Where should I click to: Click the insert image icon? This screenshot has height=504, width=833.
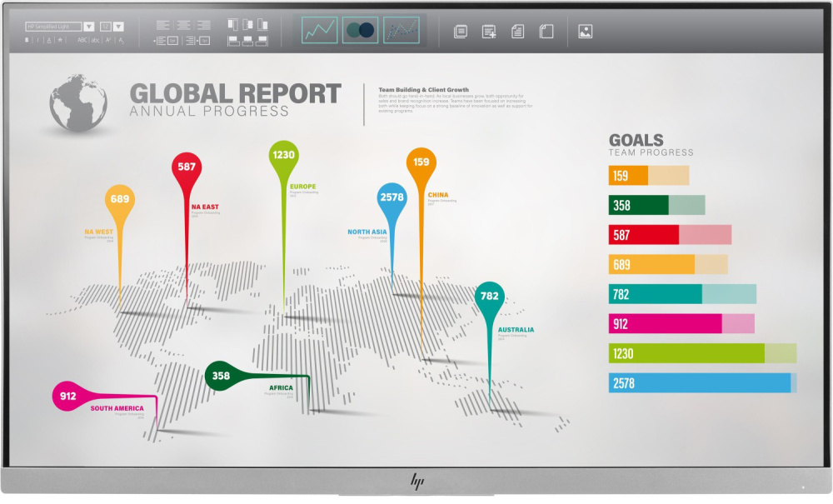(x=585, y=32)
